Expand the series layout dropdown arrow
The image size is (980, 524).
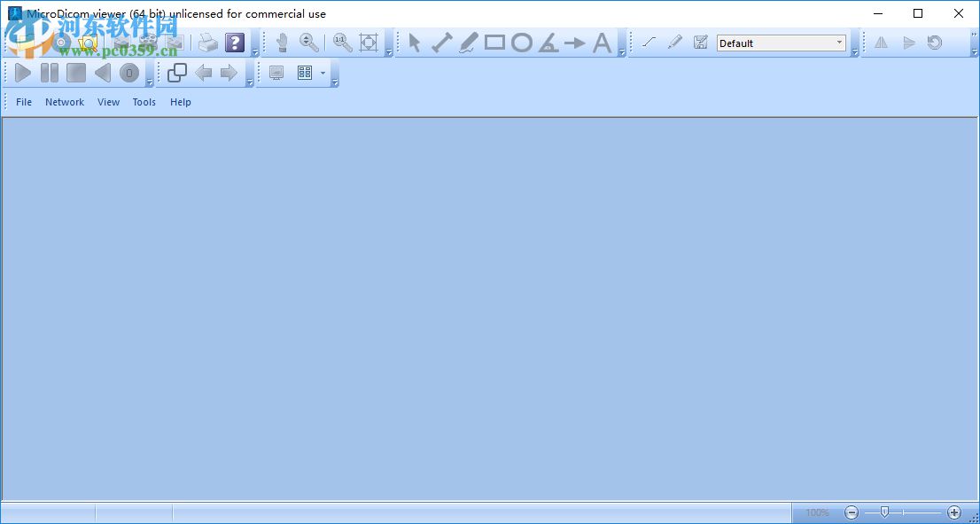[x=322, y=73]
